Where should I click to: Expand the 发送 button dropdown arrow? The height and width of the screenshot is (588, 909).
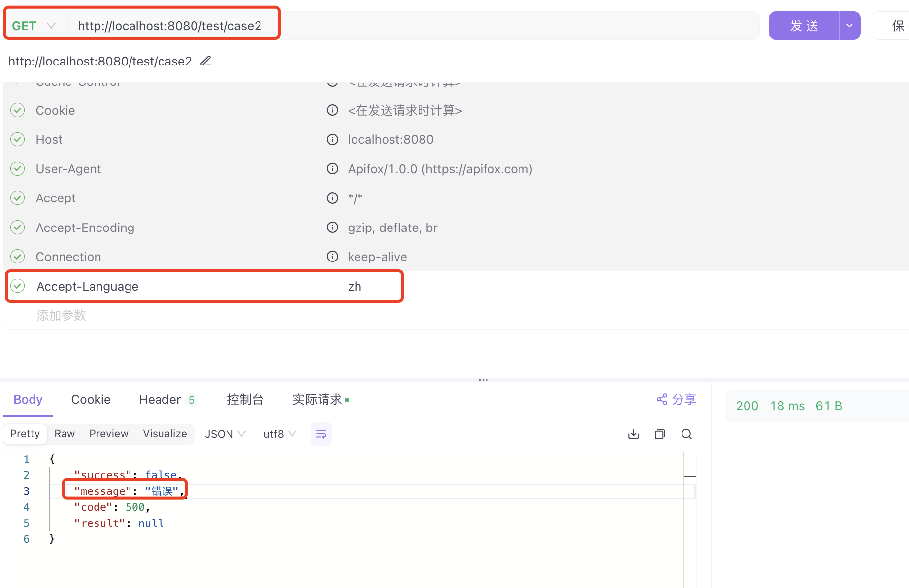(x=849, y=25)
